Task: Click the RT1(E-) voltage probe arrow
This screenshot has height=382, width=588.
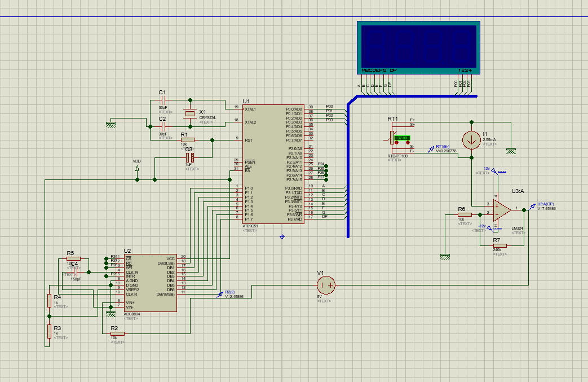Action: click(431, 148)
